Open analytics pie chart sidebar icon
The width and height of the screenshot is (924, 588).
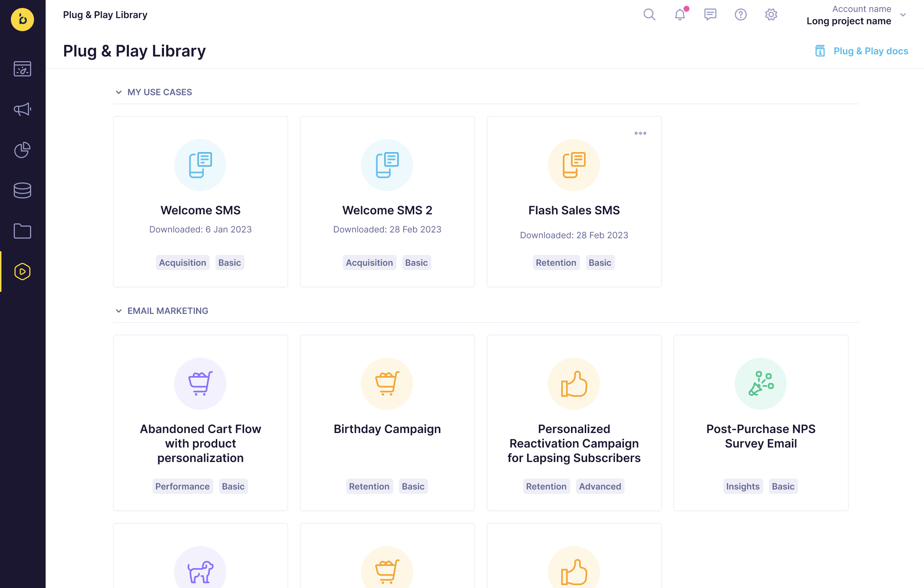(22, 150)
